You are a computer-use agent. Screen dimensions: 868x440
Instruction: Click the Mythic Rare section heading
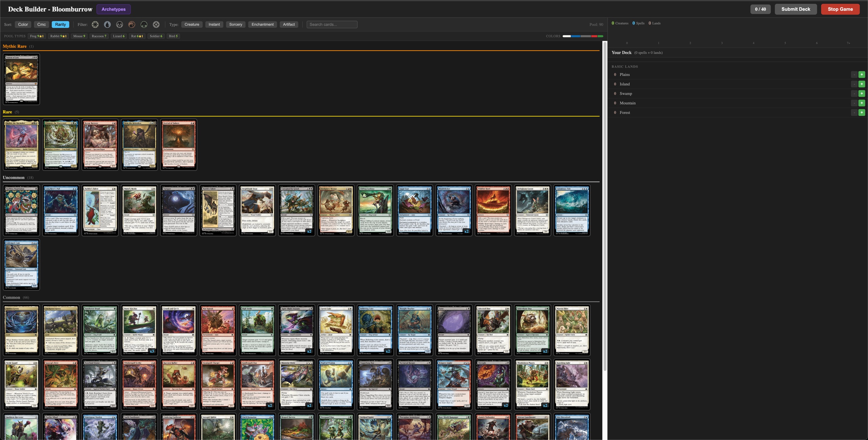point(15,46)
